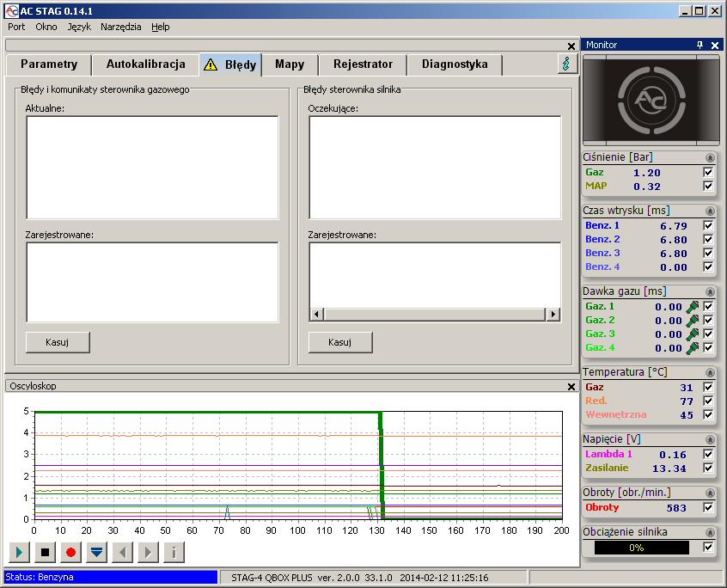Open oscilloscope info button
727x588 pixels.
click(174, 552)
